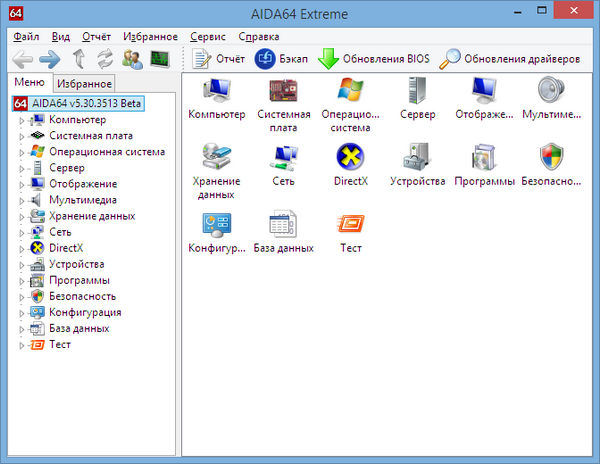600x464 pixels.
Task: Click the Обновления BIOS toolbar button
Action: click(x=375, y=59)
